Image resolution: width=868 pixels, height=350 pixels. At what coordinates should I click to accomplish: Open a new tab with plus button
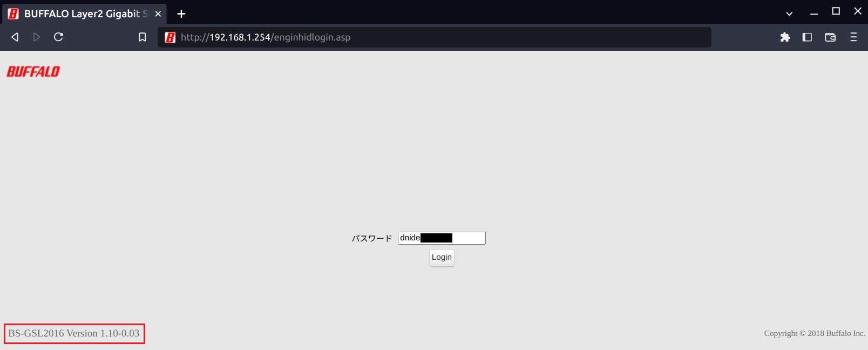point(181,14)
